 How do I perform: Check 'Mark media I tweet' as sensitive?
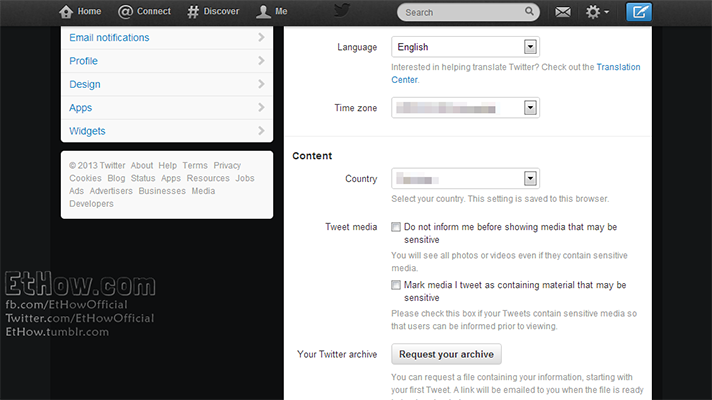(x=396, y=285)
